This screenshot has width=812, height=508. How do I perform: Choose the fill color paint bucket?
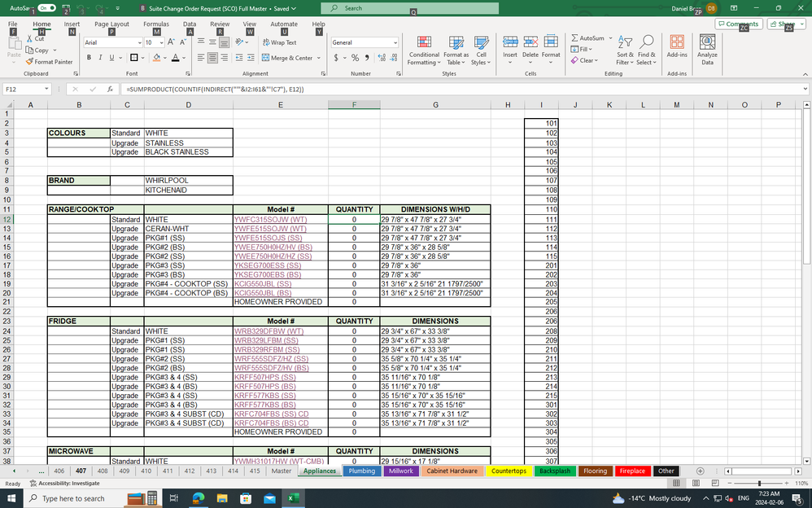[156, 58]
